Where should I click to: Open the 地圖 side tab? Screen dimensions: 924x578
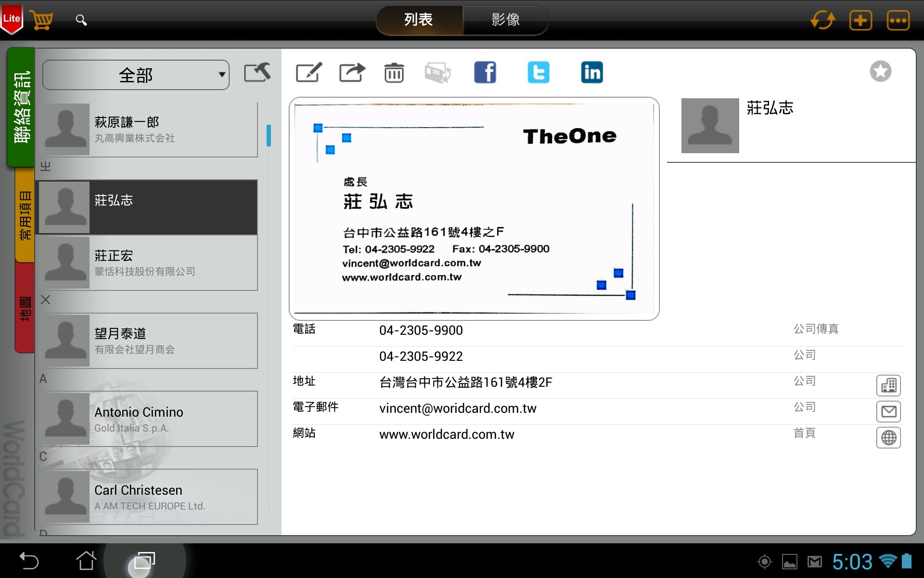[x=25, y=308]
